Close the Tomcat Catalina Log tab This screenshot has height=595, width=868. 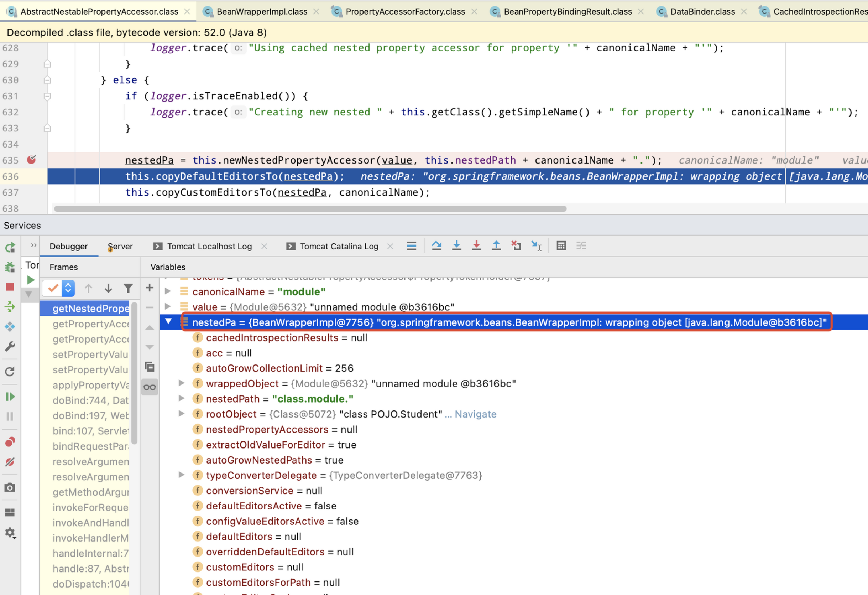point(390,246)
